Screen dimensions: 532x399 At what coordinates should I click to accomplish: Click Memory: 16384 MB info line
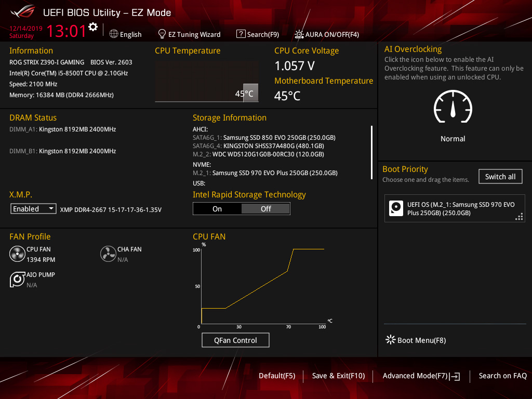61,95
